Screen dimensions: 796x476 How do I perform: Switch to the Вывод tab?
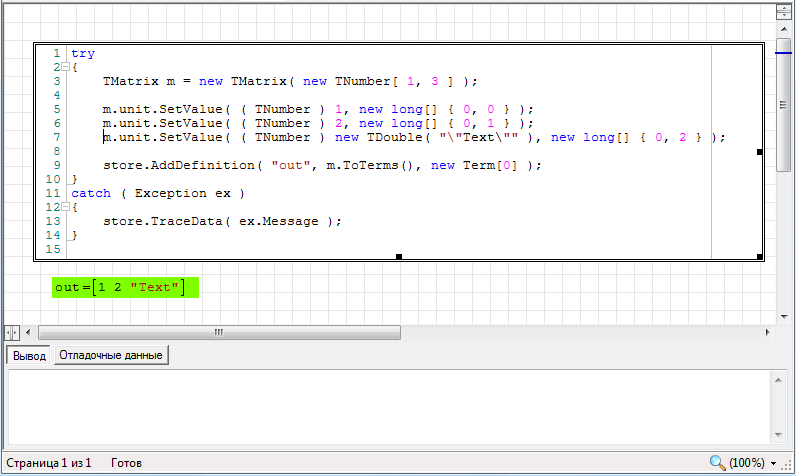[x=29, y=355]
